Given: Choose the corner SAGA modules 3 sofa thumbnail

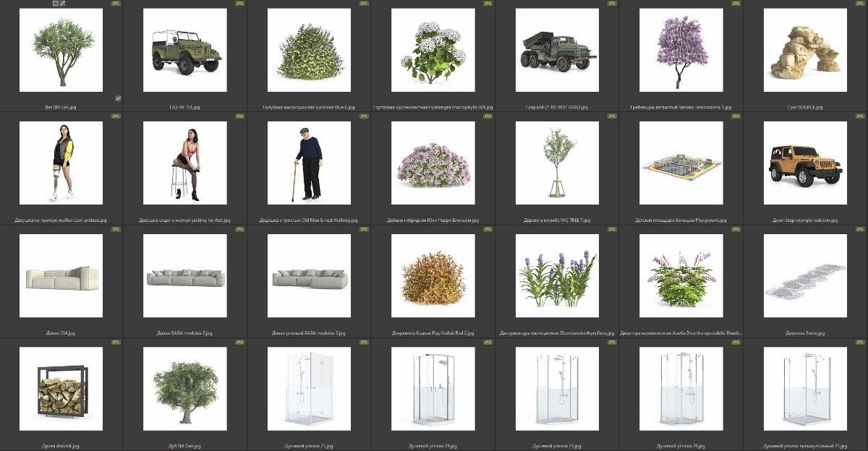Looking at the screenshot, I should pos(309,276).
